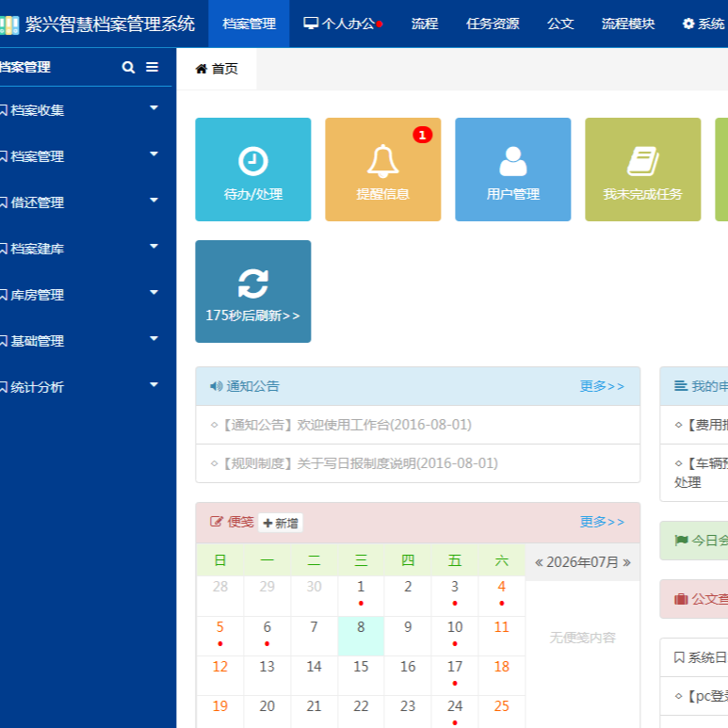The width and height of the screenshot is (728, 728).
Task: Select calendar date 25
Action: coord(501,712)
